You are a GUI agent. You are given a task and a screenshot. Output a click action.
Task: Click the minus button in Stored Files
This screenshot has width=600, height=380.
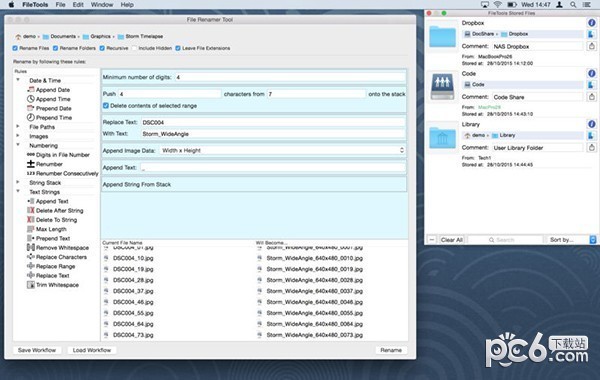click(432, 240)
